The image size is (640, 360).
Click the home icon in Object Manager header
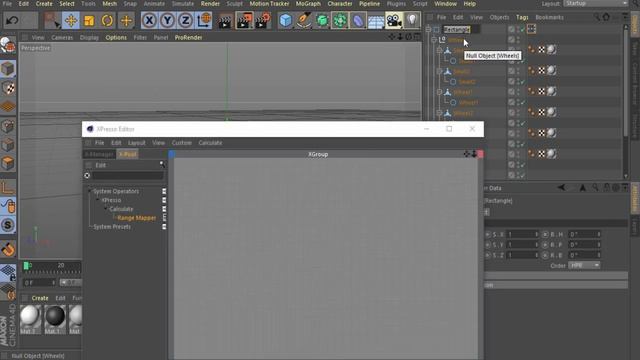pos(607,17)
